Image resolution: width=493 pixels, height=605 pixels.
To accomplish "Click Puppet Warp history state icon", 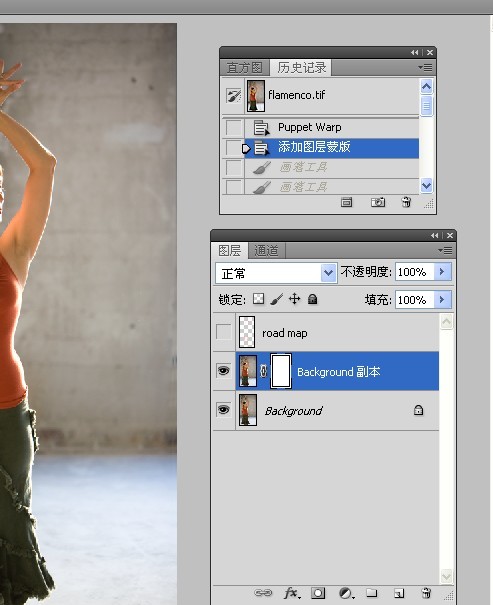I will point(262,127).
